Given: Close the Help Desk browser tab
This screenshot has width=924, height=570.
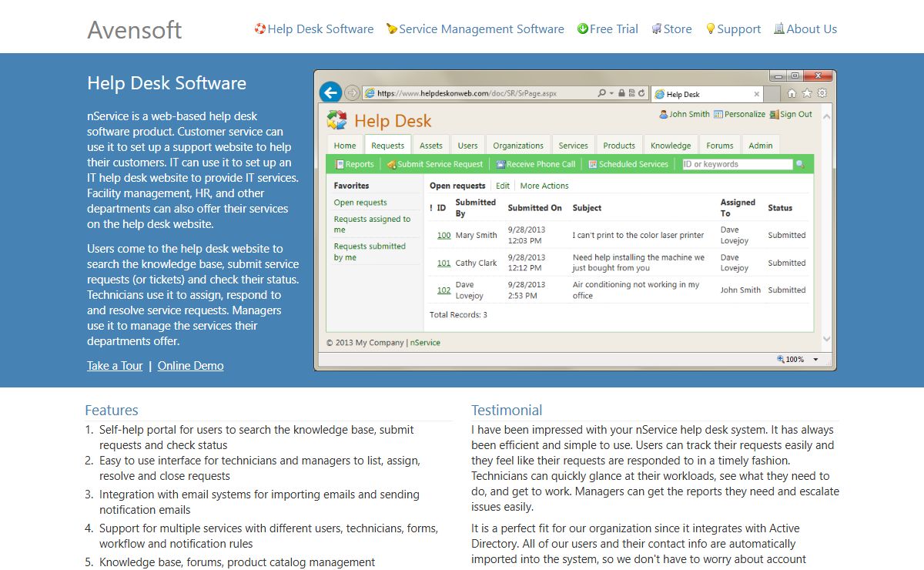Looking at the screenshot, I should 756,95.
